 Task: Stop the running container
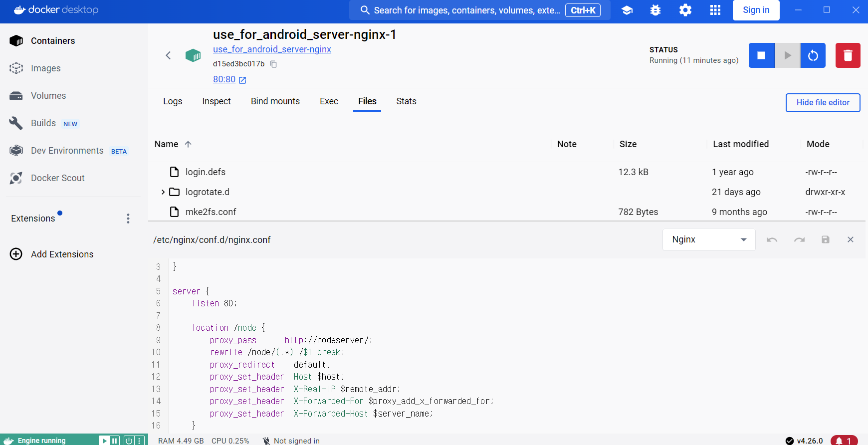(761, 55)
